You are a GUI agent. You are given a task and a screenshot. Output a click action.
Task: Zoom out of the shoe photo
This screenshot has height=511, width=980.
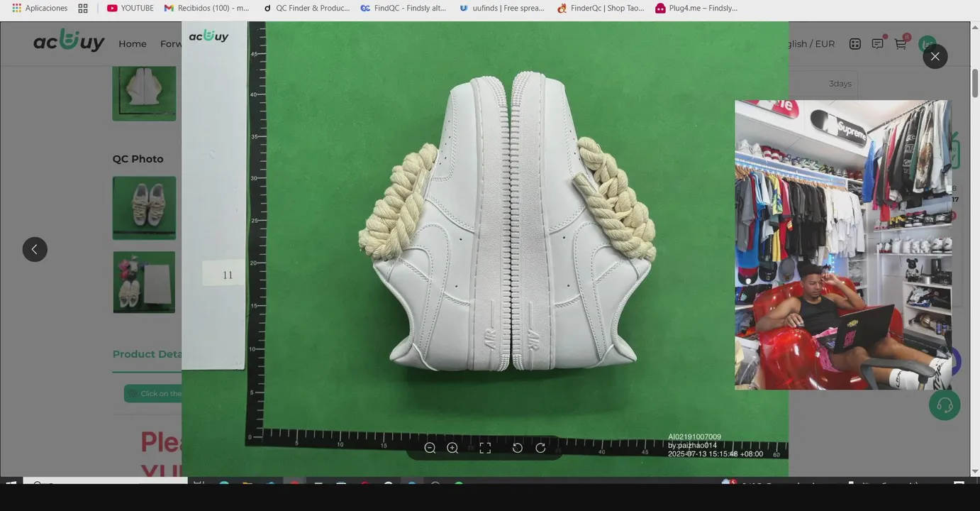[430, 448]
